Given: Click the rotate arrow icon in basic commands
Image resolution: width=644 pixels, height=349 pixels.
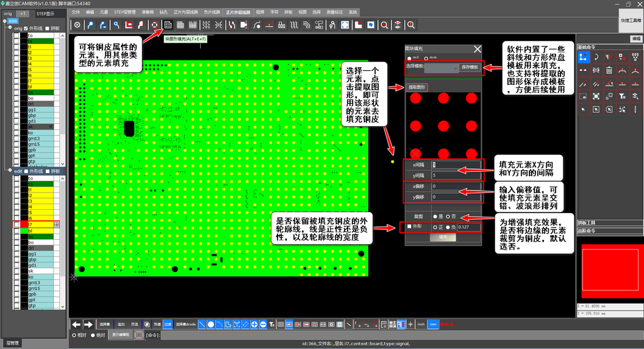Looking at the screenshot, I should click(x=596, y=57).
